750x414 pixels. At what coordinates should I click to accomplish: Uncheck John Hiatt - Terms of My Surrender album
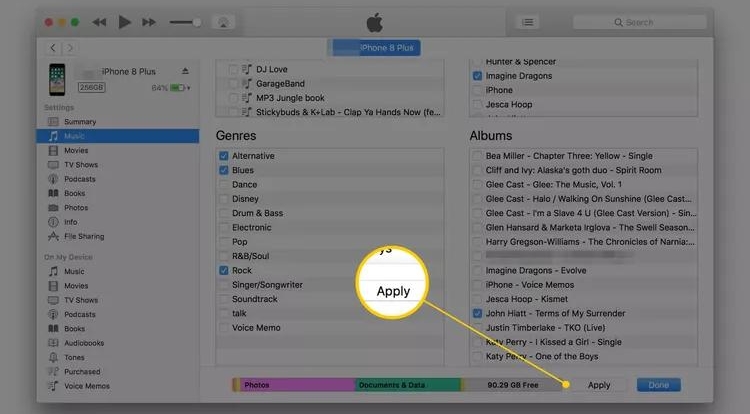[477, 314]
